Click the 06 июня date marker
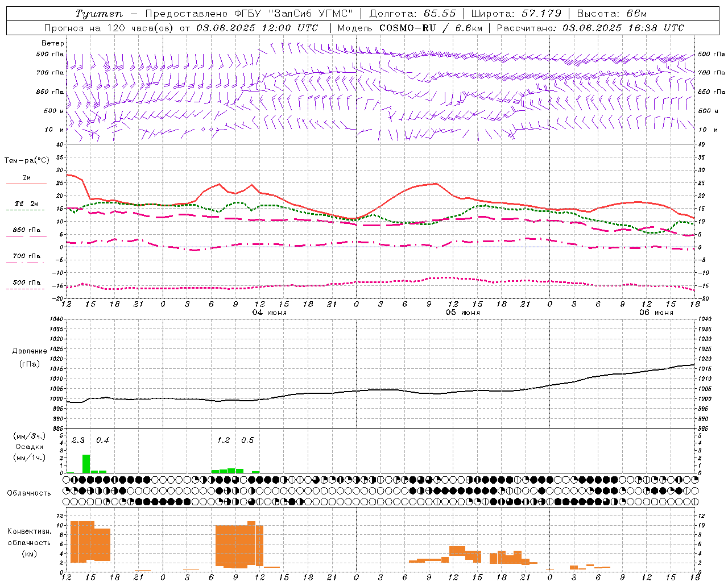This screenshot has height=582, width=728. click(656, 313)
